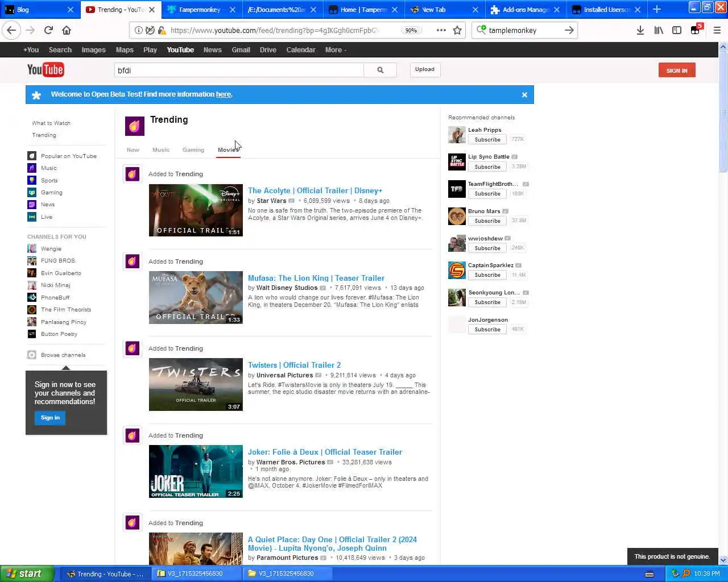The width and height of the screenshot is (728, 582).
Task: Bookmark this page with star icon
Action: [x=457, y=30]
